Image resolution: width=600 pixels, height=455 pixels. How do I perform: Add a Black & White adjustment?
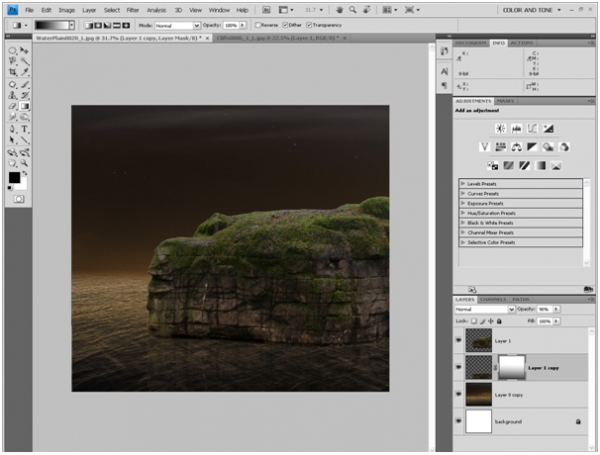532,147
